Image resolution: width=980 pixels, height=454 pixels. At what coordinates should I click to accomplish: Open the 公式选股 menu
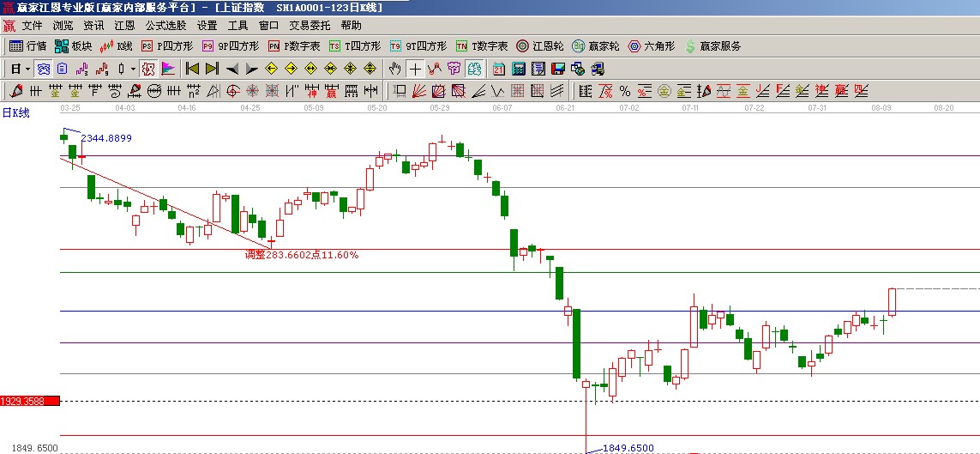coord(165,26)
